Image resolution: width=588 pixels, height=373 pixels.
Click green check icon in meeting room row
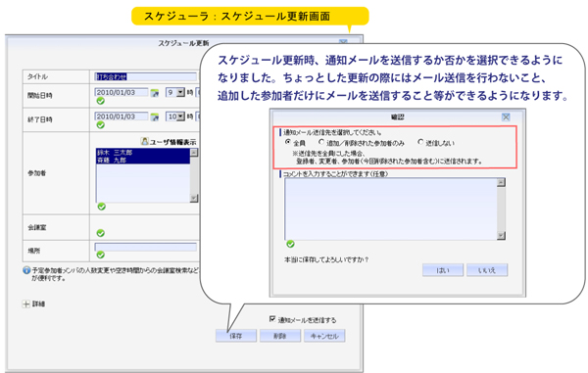tap(101, 233)
